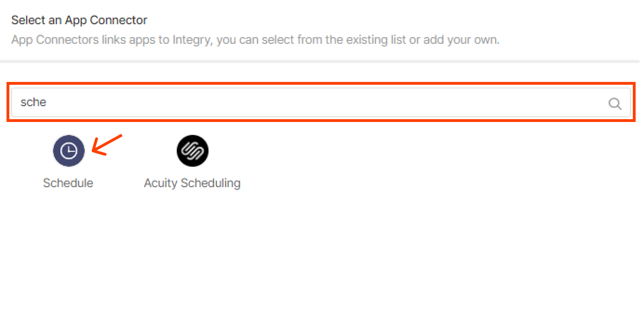Focus the app connector search field

321,102
